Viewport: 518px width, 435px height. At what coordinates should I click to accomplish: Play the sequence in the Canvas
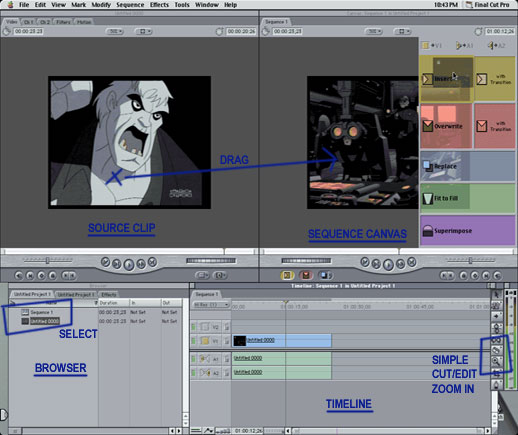388,265
